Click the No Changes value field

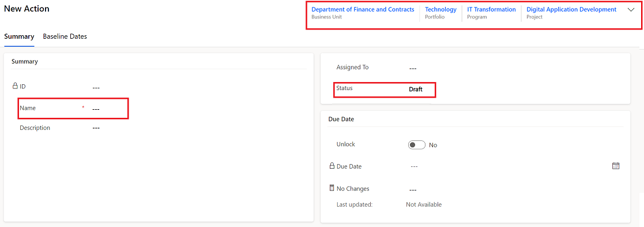[x=513, y=189]
